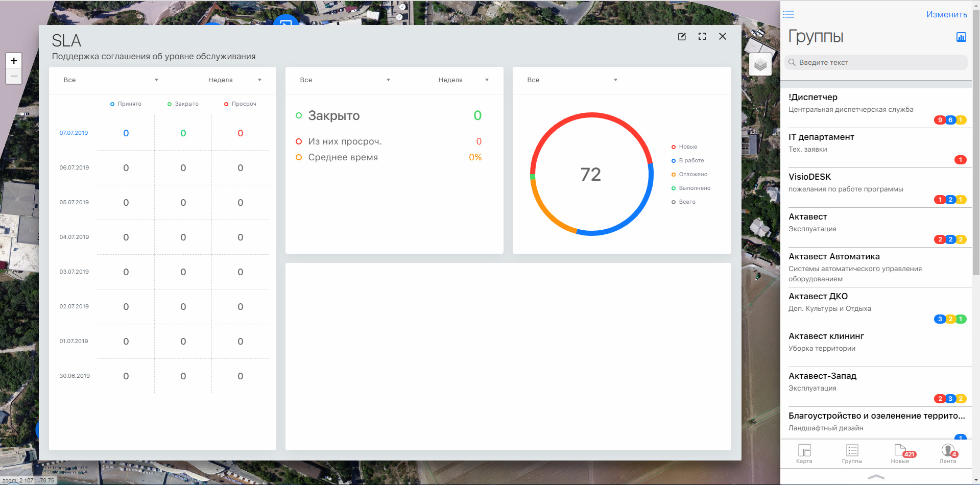Click yellow badge 1 on !Диспетчер row

click(961, 120)
